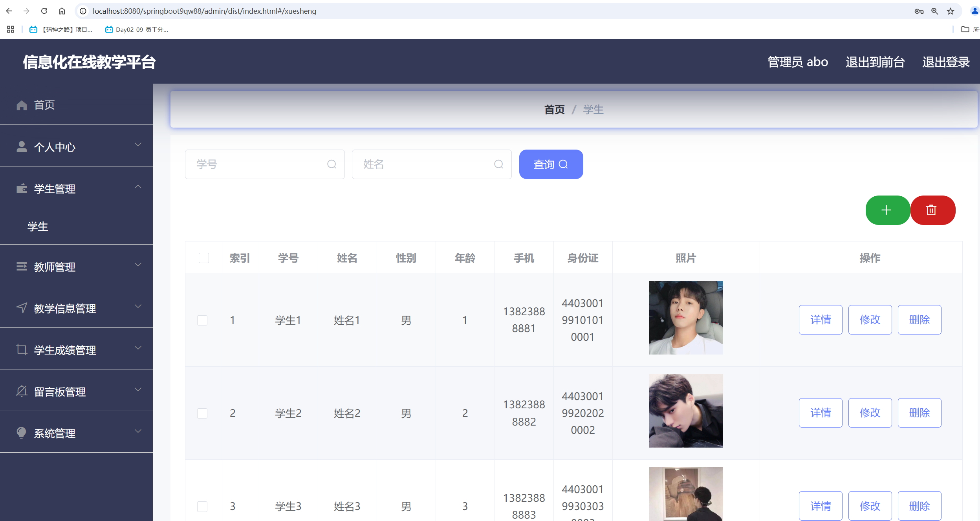Check the checkbox for 学生2 row

coord(202,413)
